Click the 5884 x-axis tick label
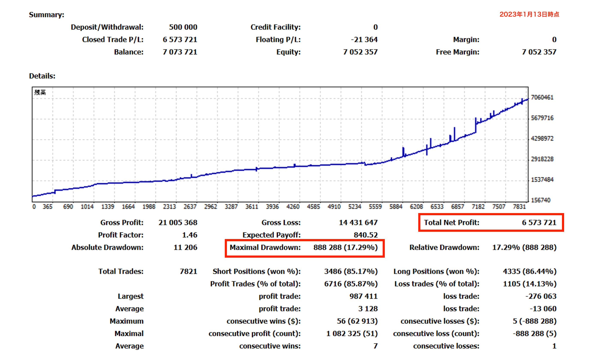589x364 pixels. (x=396, y=207)
